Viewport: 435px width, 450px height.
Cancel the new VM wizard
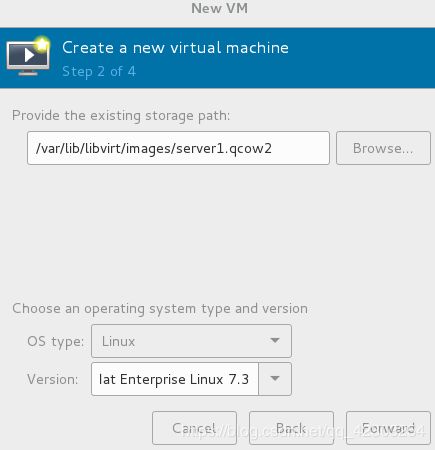194,428
